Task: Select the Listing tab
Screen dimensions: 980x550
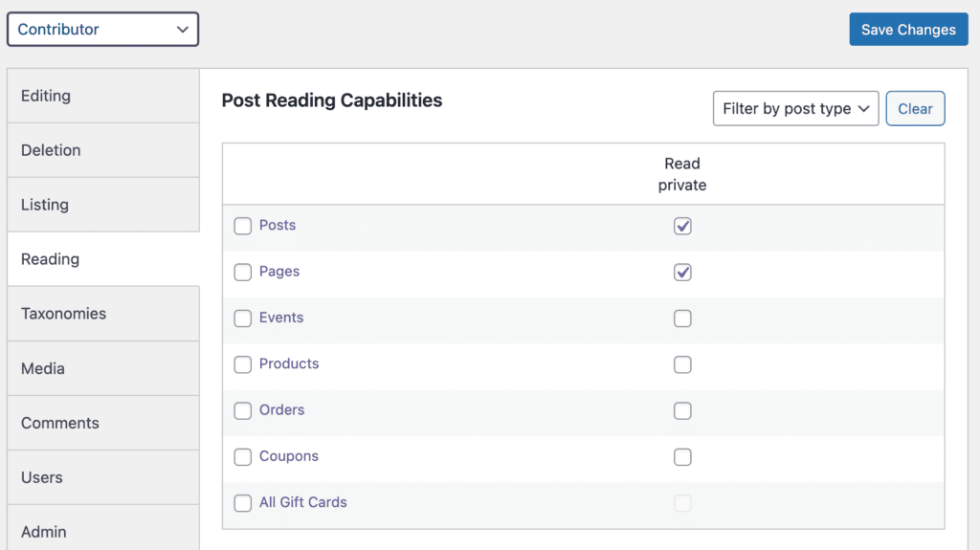Action: click(x=103, y=205)
